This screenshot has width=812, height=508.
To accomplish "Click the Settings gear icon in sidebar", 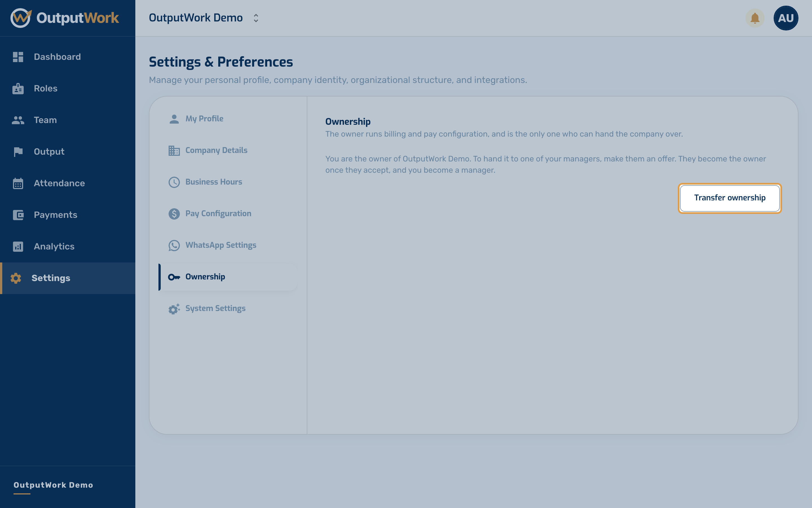I will (x=16, y=278).
